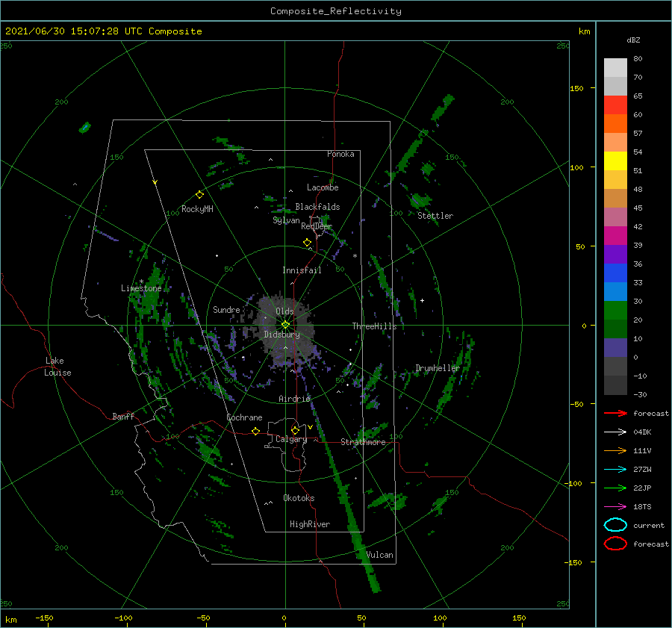Click the magenta 18TS arrow icon
Image resolution: width=672 pixels, height=628 pixels.
615,507
